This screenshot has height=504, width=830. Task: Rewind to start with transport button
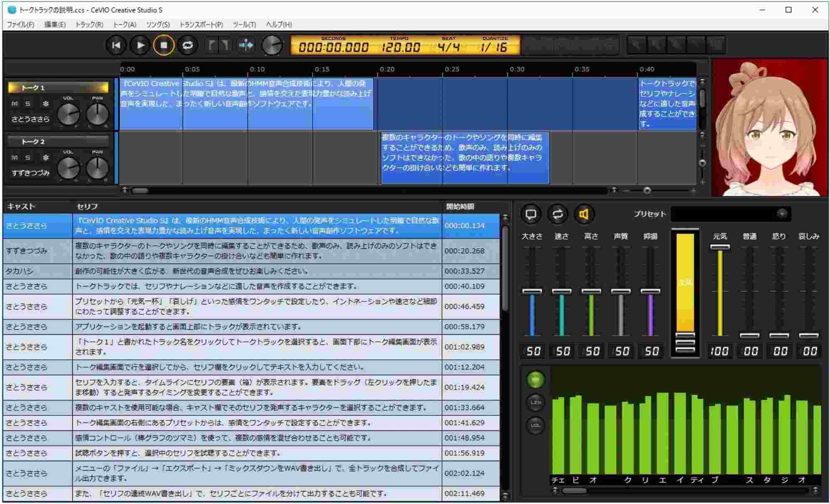[116, 45]
